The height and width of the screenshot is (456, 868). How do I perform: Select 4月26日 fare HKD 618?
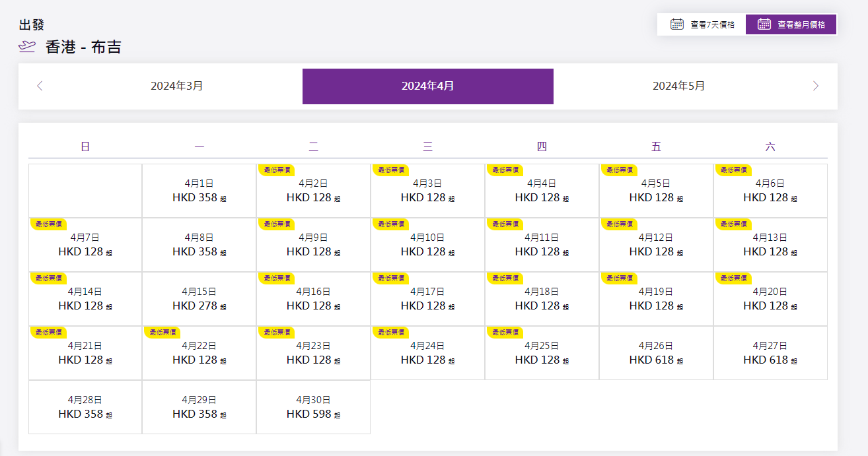point(656,353)
